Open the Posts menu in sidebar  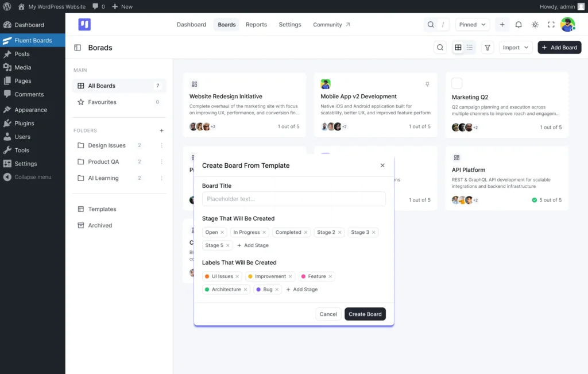coord(33,54)
